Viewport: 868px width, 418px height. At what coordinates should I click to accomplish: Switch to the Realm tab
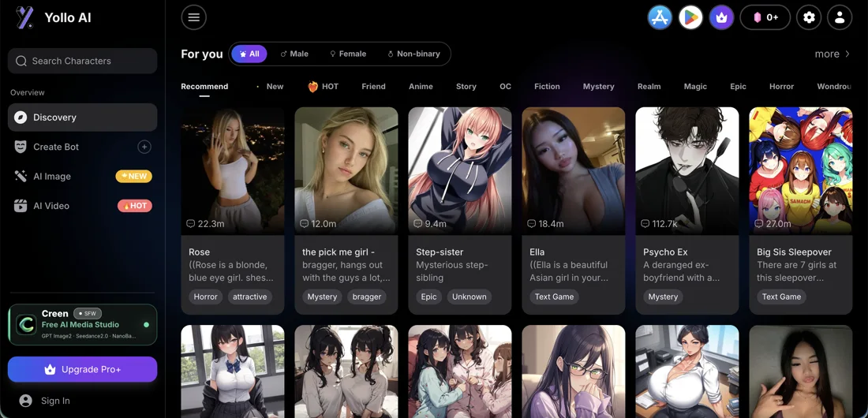pos(649,87)
